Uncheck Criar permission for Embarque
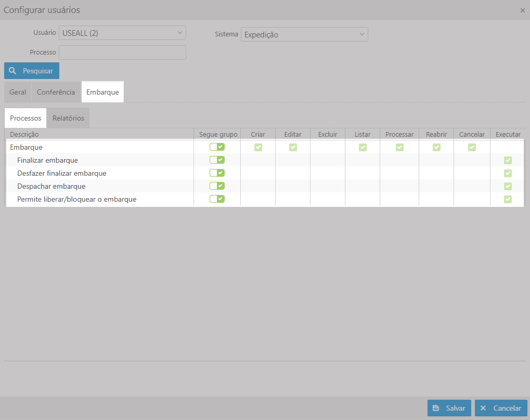The width and height of the screenshot is (530, 420). tap(258, 147)
